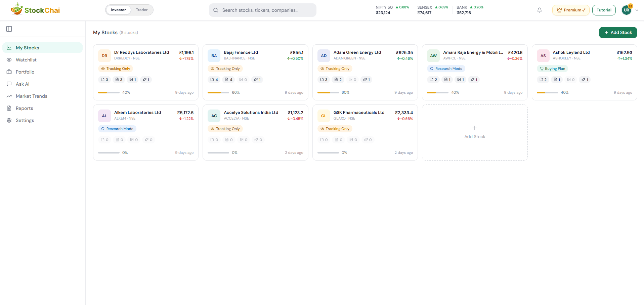Open Amara Raja images count chip
The height and width of the screenshot is (305, 644).
point(461,80)
